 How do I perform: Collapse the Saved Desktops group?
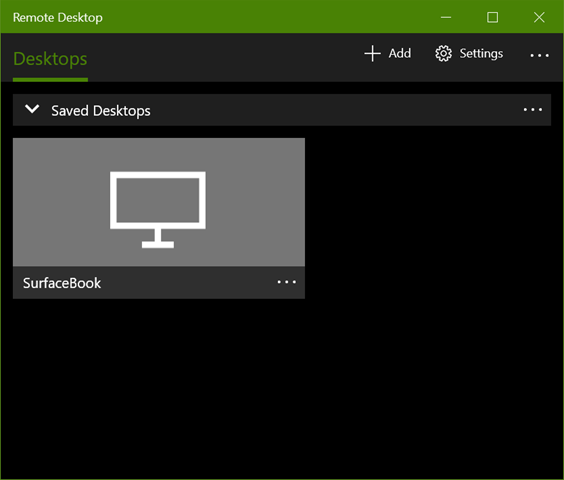pyautogui.click(x=32, y=109)
